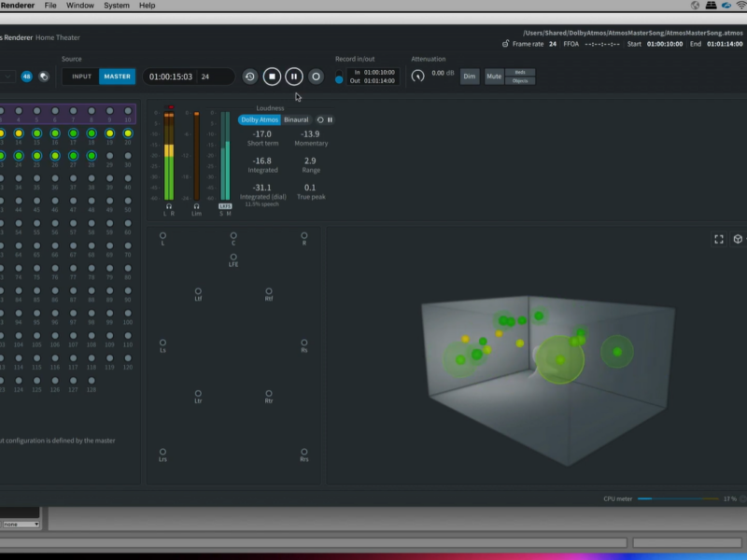Click the Wi-Fi icon in the menu bar
This screenshot has height=560, width=747.
(740, 6)
